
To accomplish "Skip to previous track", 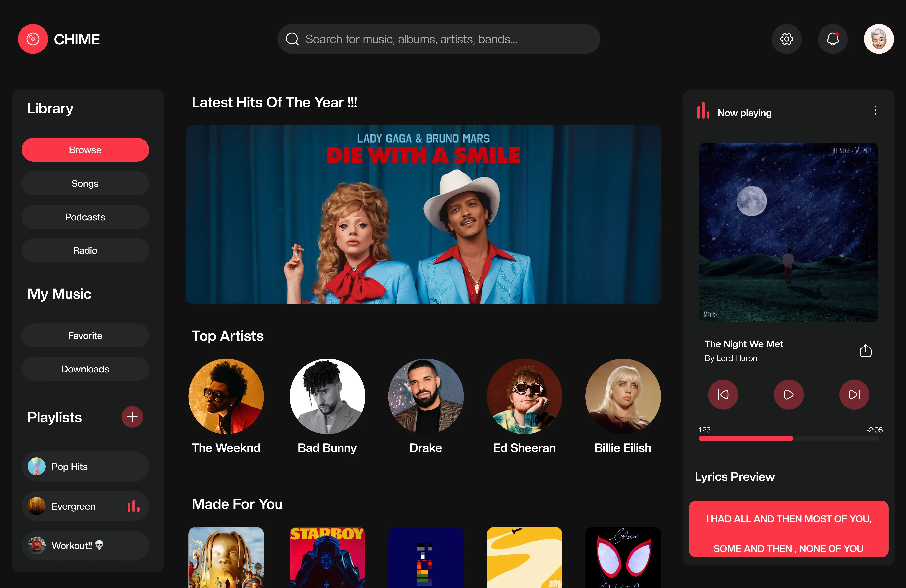I will pyautogui.click(x=723, y=394).
